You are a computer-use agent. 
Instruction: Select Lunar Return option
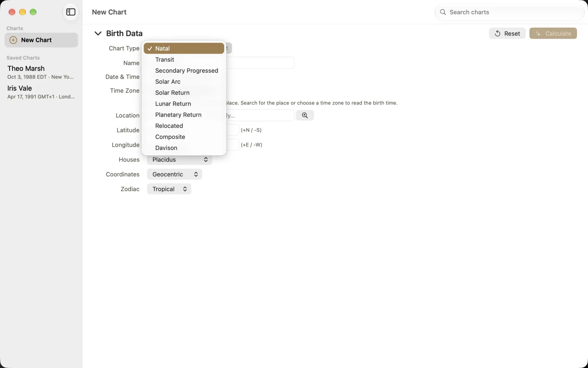coord(184,104)
